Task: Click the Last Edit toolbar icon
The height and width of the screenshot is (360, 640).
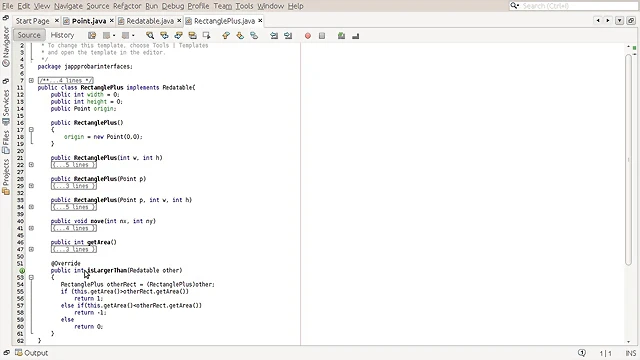Action: pos(92,36)
